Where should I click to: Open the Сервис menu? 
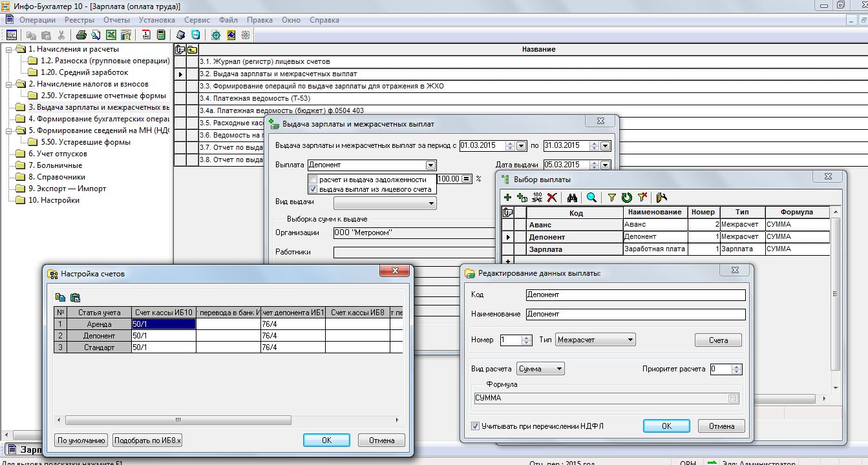coord(196,20)
